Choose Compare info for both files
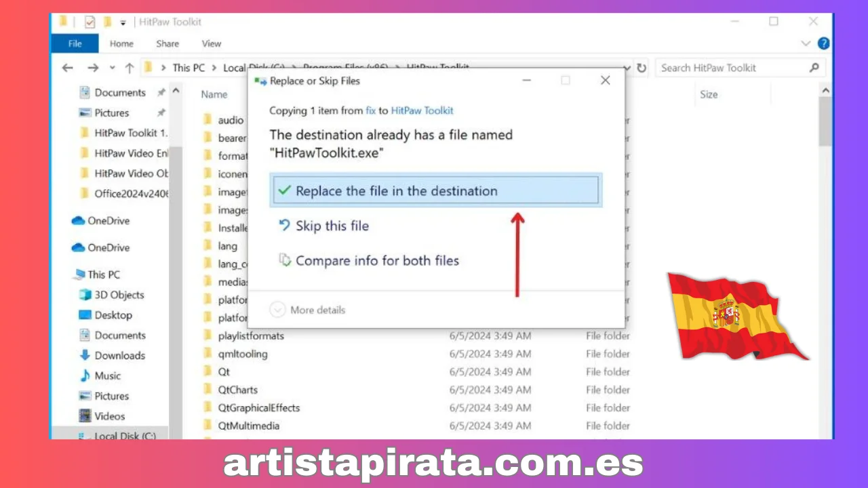 369,261
